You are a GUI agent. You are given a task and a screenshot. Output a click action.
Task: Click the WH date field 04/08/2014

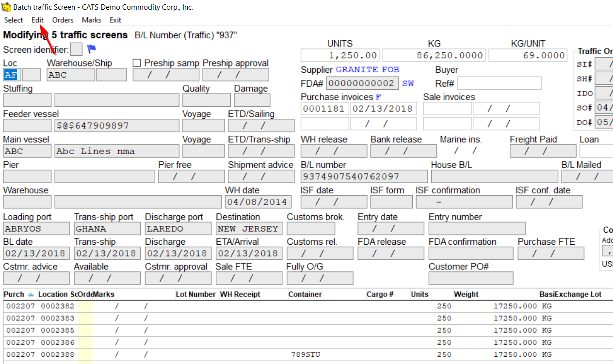258,202
